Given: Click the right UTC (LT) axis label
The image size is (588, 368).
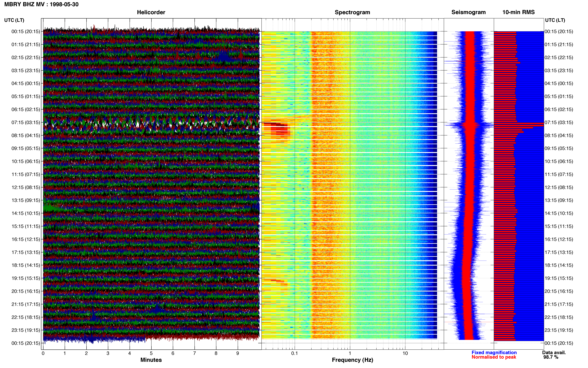Looking at the screenshot, I should [555, 20].
